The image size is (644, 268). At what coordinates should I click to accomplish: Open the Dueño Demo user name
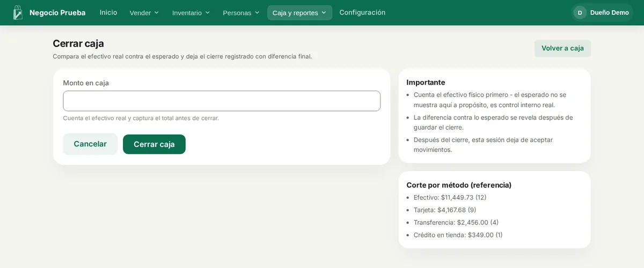click(610, 12)
